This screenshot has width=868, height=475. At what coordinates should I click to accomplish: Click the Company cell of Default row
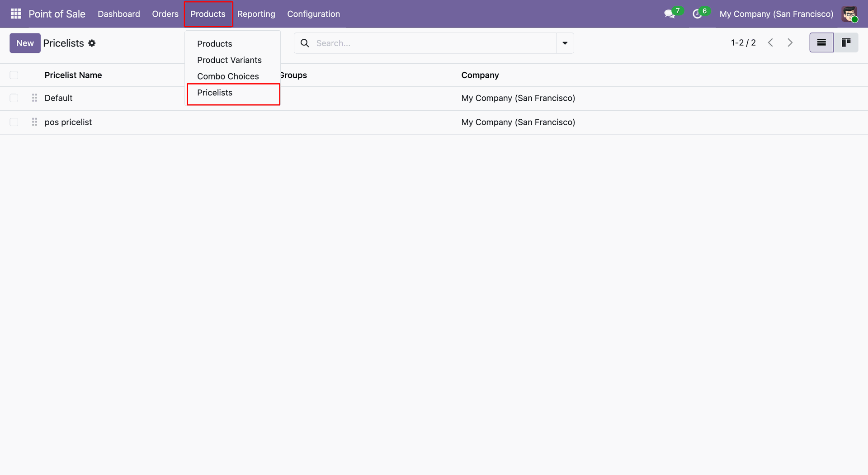click(x=518, y=98)
